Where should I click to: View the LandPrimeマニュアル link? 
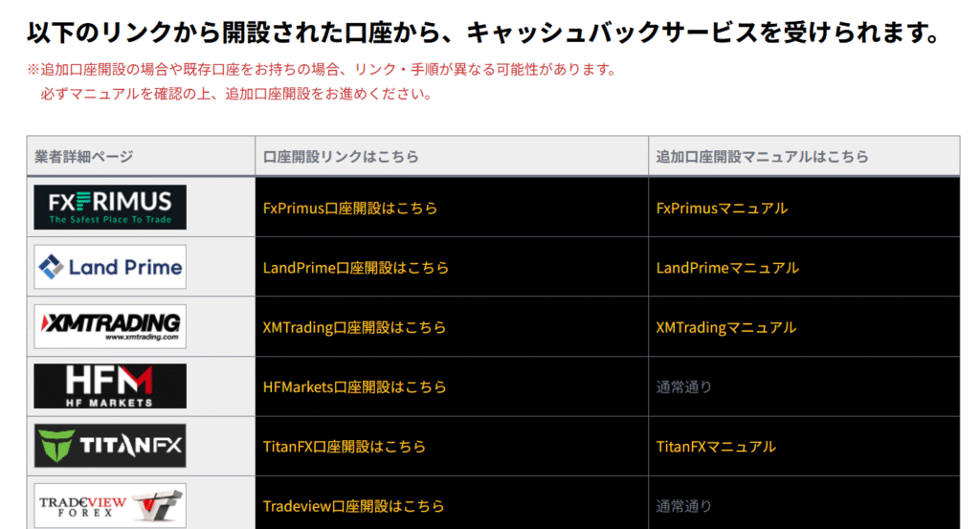[727, 268]
